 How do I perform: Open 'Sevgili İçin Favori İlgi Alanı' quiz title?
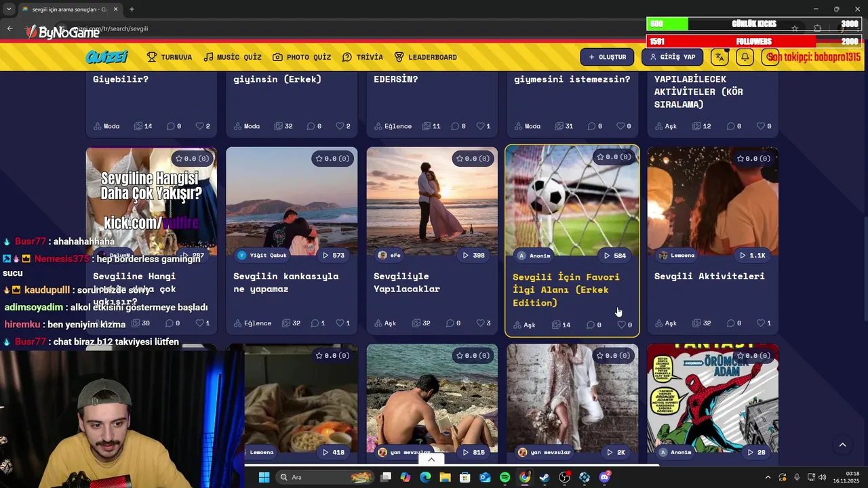(566, 289)
